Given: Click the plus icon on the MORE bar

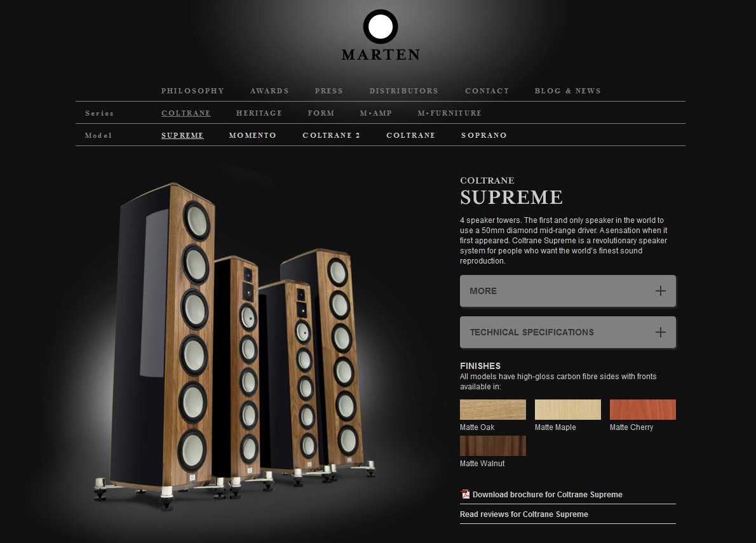Looking at the screenshot, I should click(x=661, y=291).
